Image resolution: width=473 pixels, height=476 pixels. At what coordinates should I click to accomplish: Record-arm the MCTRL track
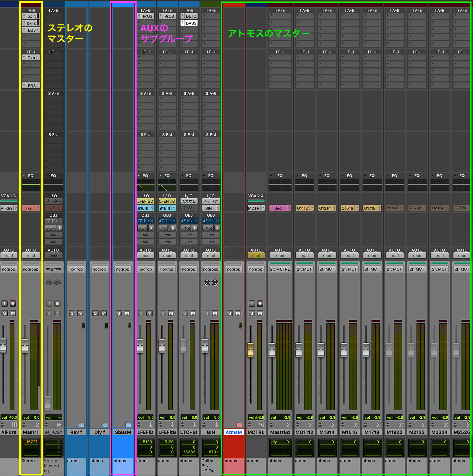pyautogui.click(x=260, y=303)
